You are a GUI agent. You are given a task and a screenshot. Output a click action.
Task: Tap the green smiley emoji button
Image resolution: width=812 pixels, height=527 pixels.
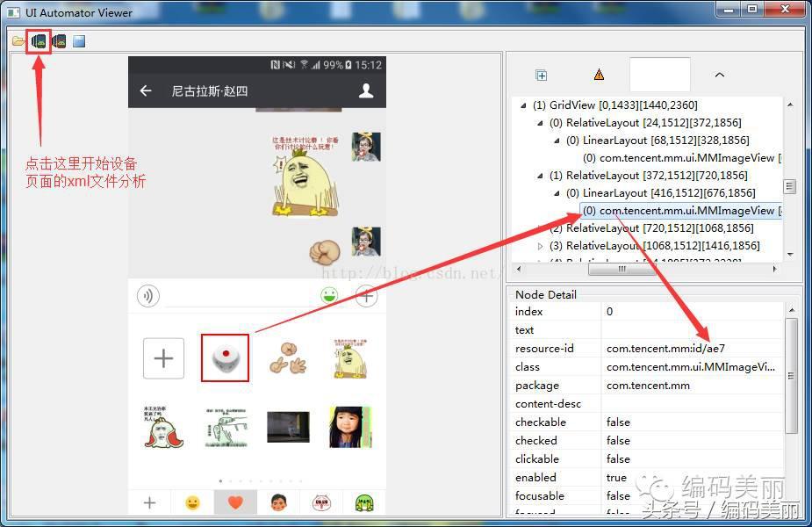pos(329,296)
